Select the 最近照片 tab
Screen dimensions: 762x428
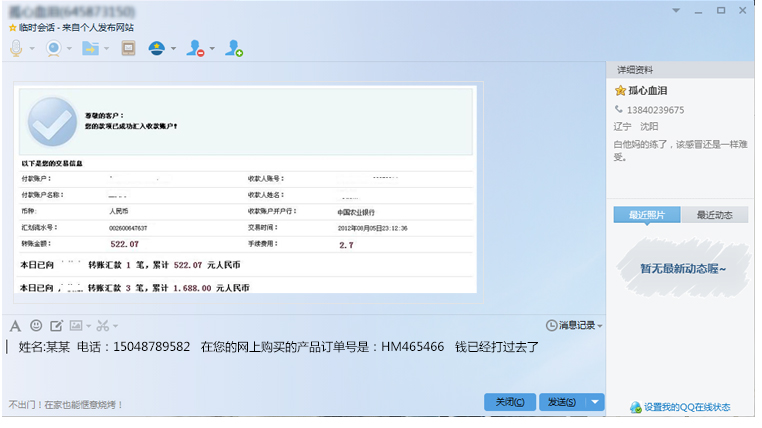[647, 215]
